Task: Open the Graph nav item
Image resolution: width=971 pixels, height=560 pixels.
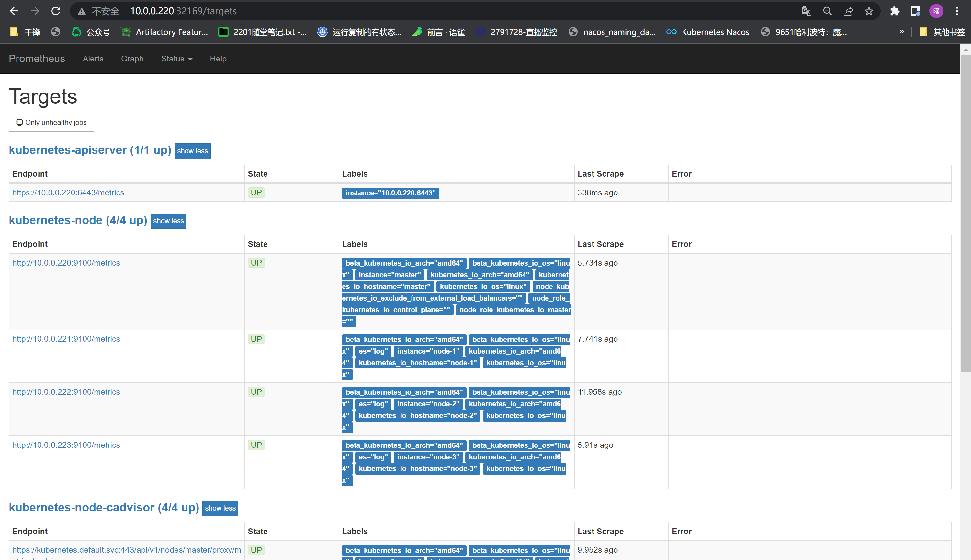Action: click(132, 59)
